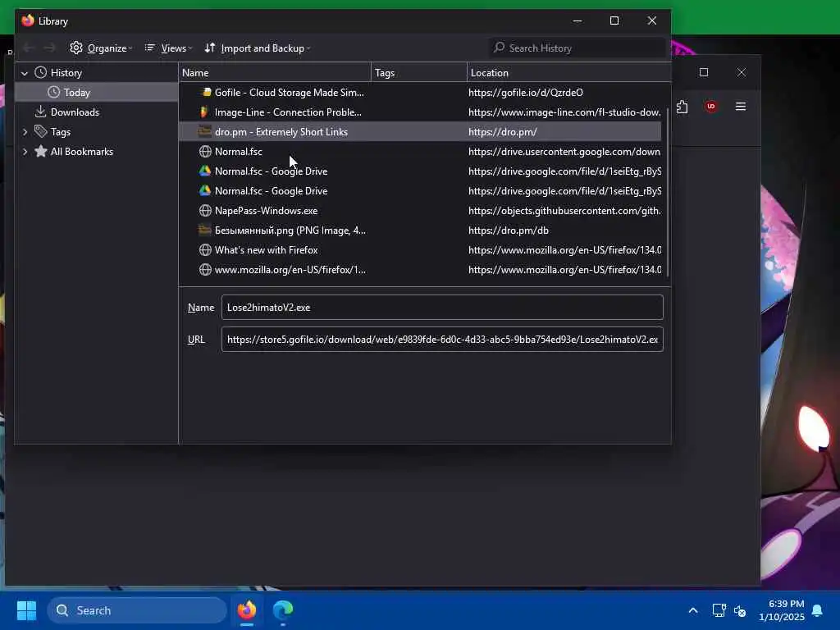840x630 pixels.
Task: Click the taskbar clock showing 6:39 PM
Action: click(782, 610)
